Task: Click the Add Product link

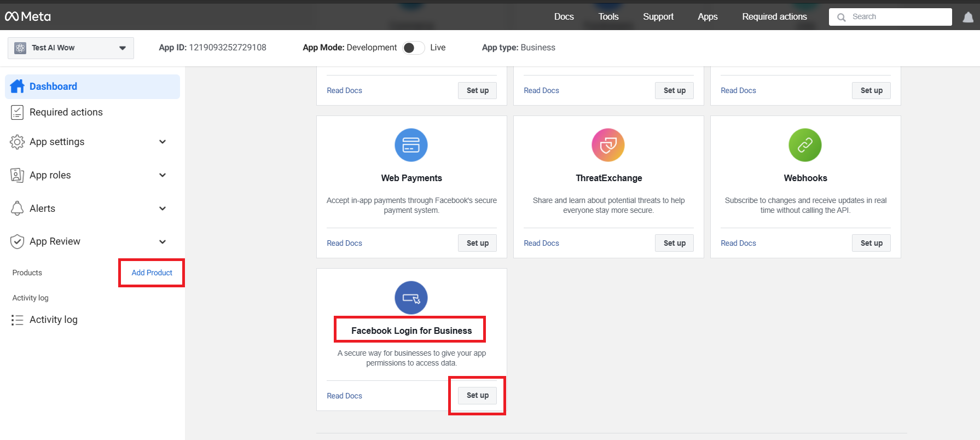Action: click(152, 273)
